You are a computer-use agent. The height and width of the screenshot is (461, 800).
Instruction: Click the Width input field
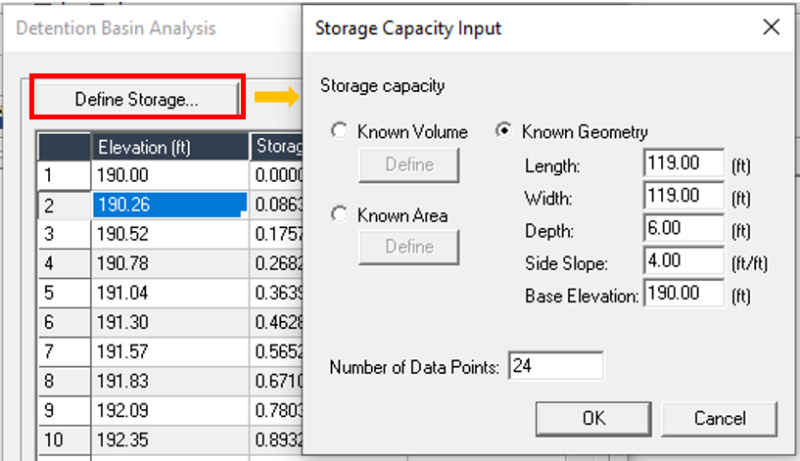point(684,196)
